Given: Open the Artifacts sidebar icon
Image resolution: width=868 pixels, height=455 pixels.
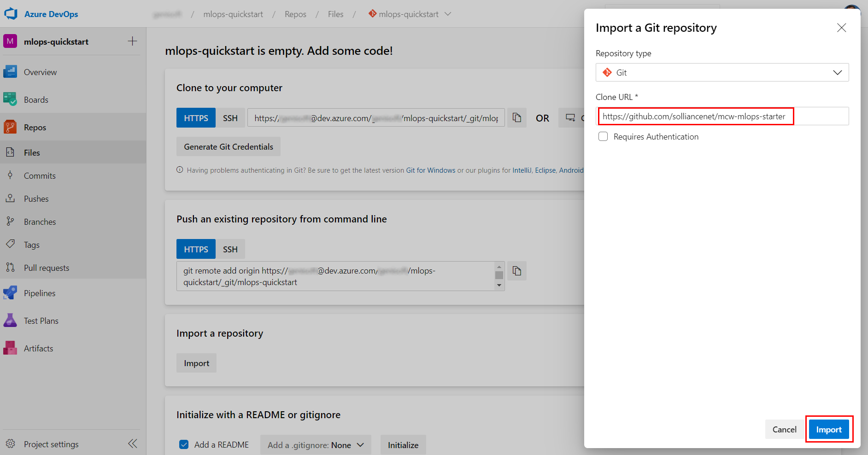Looking at the screenshot, I should (10, 348).
